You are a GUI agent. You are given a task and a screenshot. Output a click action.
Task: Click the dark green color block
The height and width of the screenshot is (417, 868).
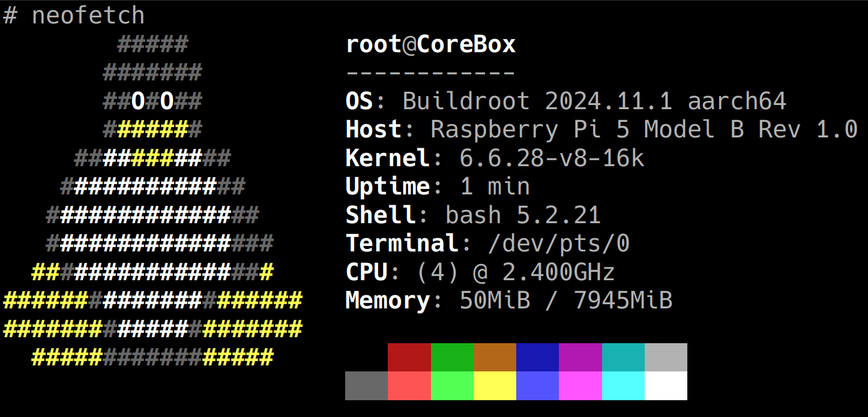pyautogui.click(x=452, y=357)
